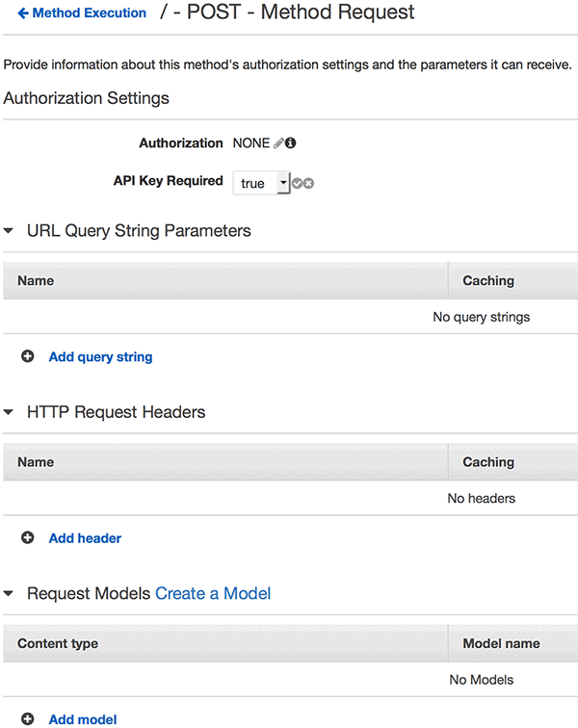The height and width of the screenshot is (728, 578).
Task: Click the plus icon beside Add model
Action: tap(27, 719)
